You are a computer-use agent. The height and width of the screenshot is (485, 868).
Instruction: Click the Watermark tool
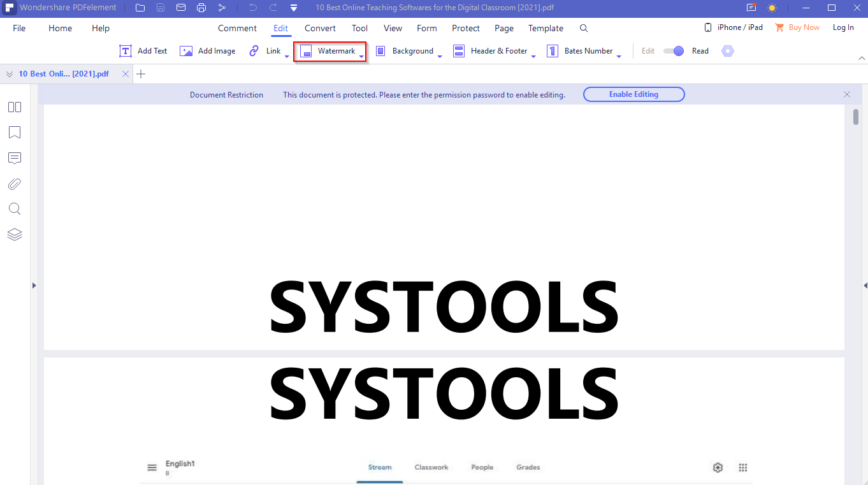[328, 51]
